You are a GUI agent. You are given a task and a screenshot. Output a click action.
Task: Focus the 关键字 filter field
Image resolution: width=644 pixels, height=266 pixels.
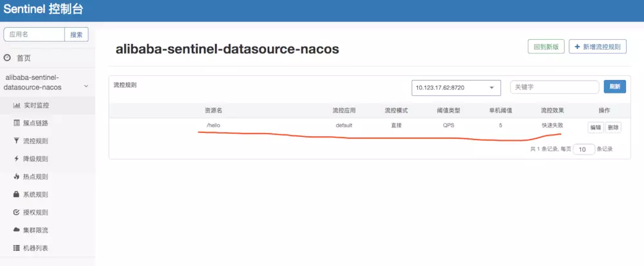click(554, 87)
